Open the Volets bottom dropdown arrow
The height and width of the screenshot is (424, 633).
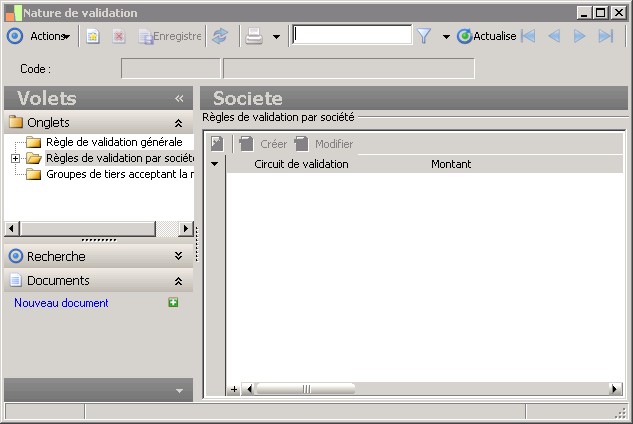[x=179, y=390]
